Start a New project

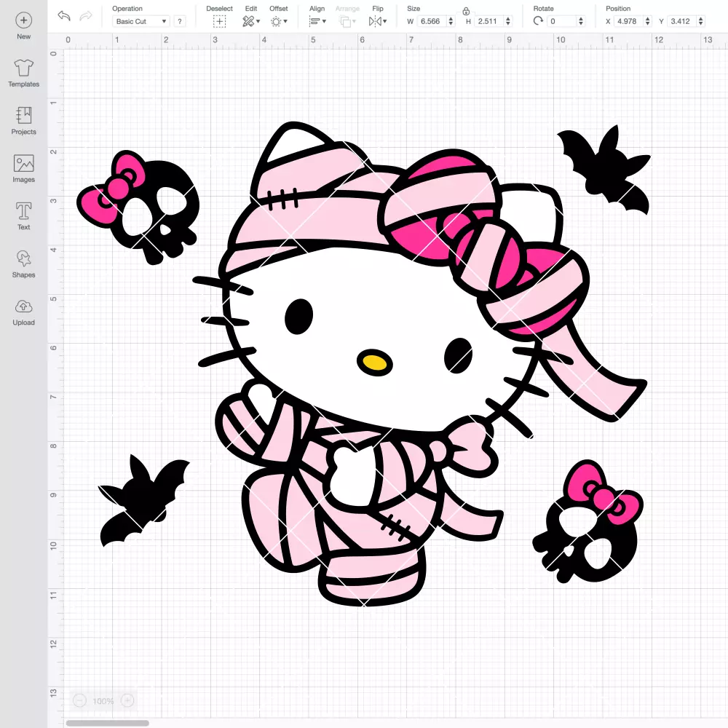click(x=24, y=26)
